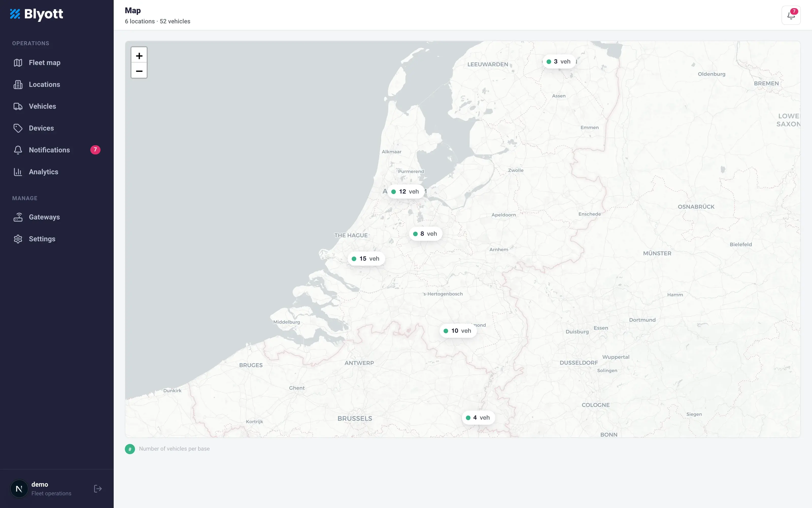Zoom in the map with plus button
This screenshot has height=508, width=812.
click(x=139, y=55)
